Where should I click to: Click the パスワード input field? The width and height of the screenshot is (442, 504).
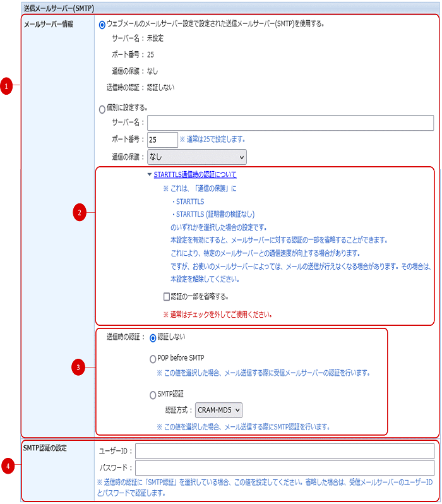pyautogui.click(x=285, y=467)
